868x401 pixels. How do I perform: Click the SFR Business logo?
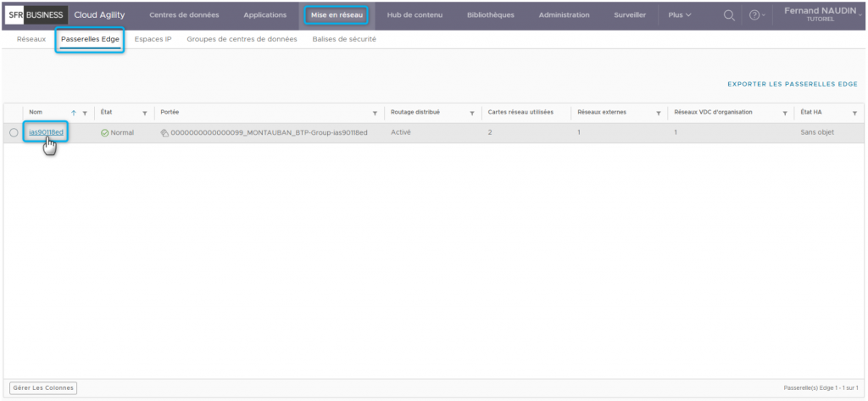click(36, 15)
